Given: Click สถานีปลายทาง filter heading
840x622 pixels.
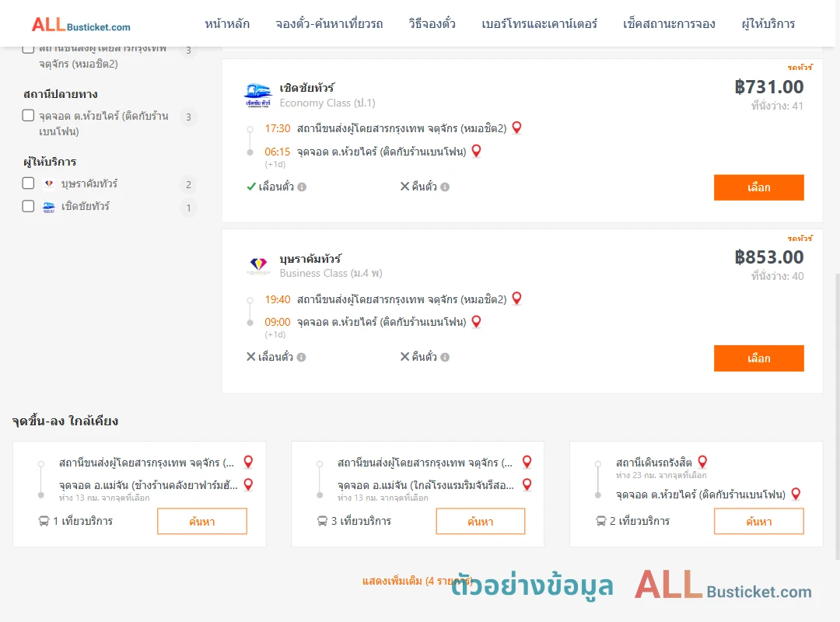Looking at the screenshot, I should click(61, 94).
